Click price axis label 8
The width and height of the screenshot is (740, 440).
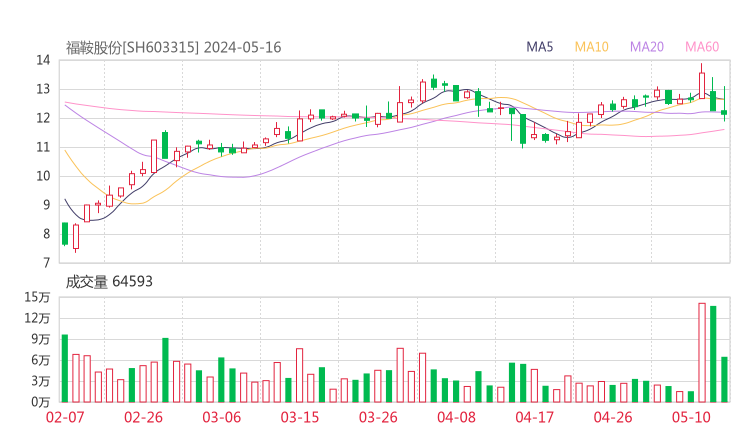click(46, 234)
